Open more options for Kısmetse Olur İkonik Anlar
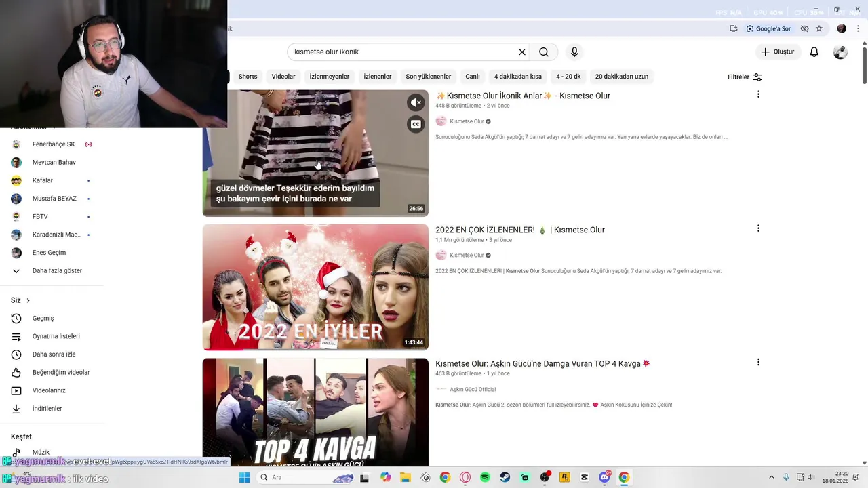This screenshot has height=488, width=868. pyautogui.click(x=758, y=94)
